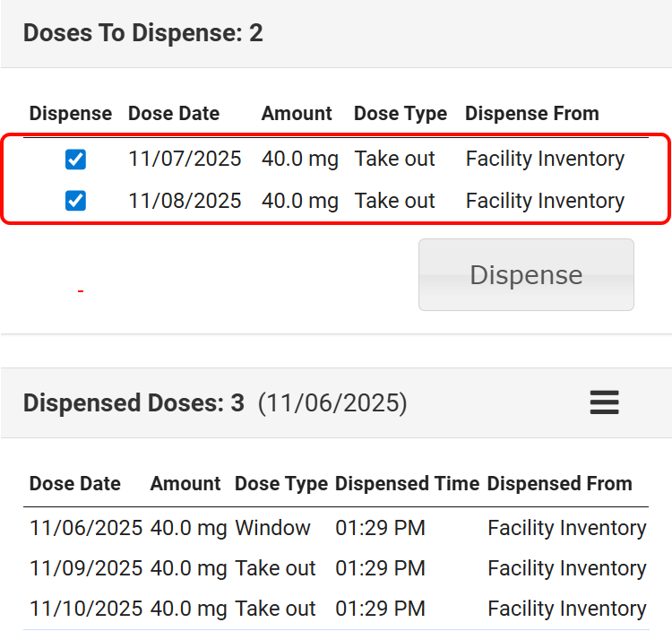Click the (11/06/2025) date beside Dispensed Doses
Viewport: 672px width, 631px height.
coord(332,403)
